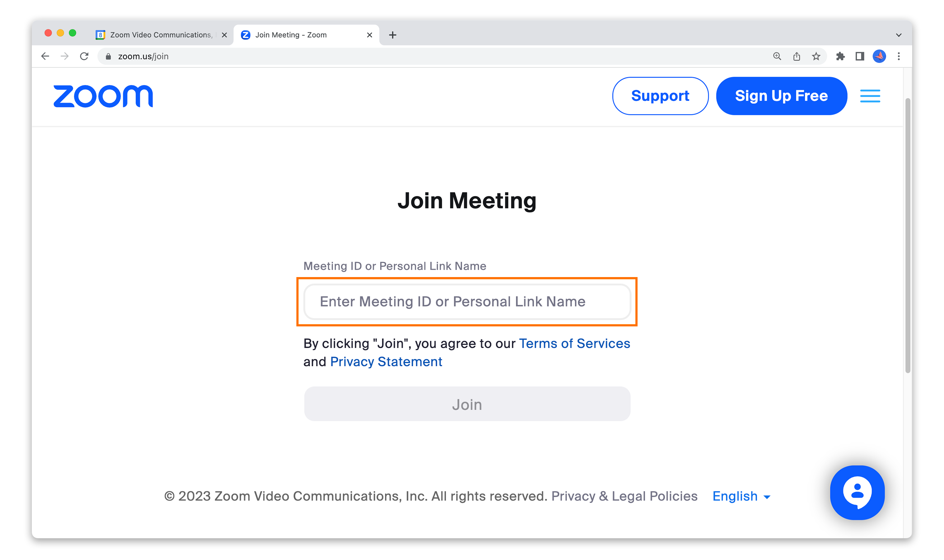Click the Meeting ID input field
Image resolution: width=944 pixels, height=560 pixels.
[x=467, y=301]
